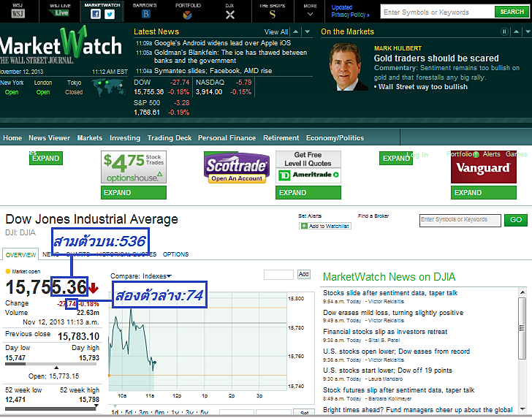Image resolution: width=532 pixels, height=418 pixels.
Task: Open The Shops 'S' icon
Action: point(273,14)
